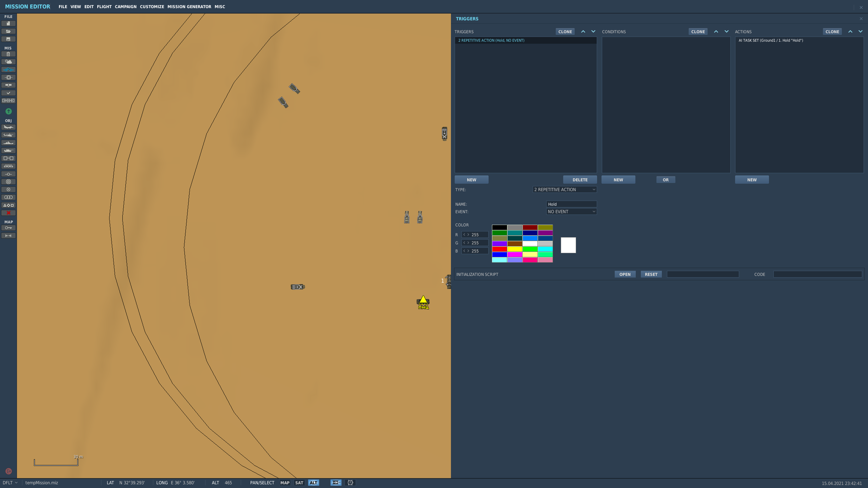The image size is (868, 488).
Task: Click the ACTIONS up chevron
Action: coord(850,32)
